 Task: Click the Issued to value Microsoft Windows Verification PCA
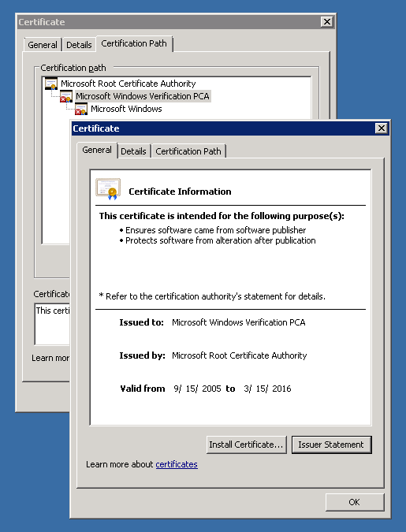239,322
